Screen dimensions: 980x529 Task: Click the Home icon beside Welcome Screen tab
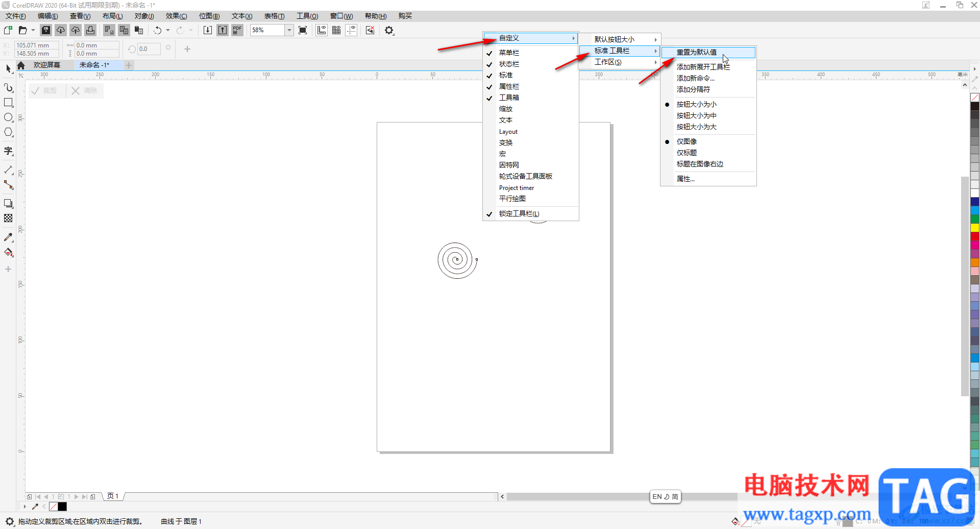21,65
